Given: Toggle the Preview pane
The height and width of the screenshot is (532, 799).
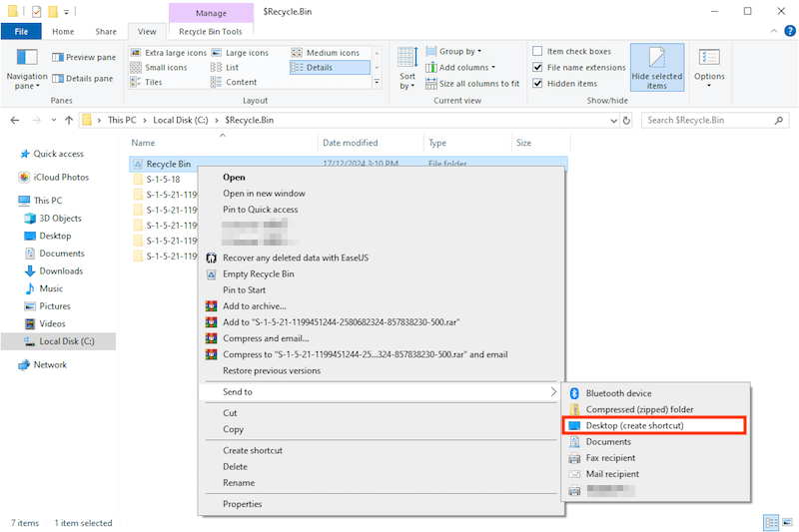Looking at the screenshot, I should pos(84,57).
